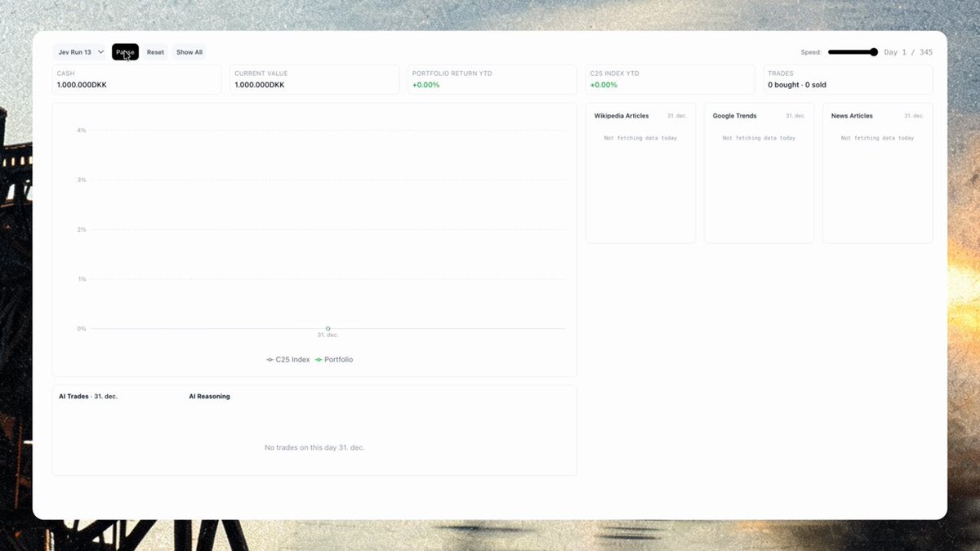The image size is (980, 551).
Task: Click the AI Reasoning heading
Action: coord(210,397)
